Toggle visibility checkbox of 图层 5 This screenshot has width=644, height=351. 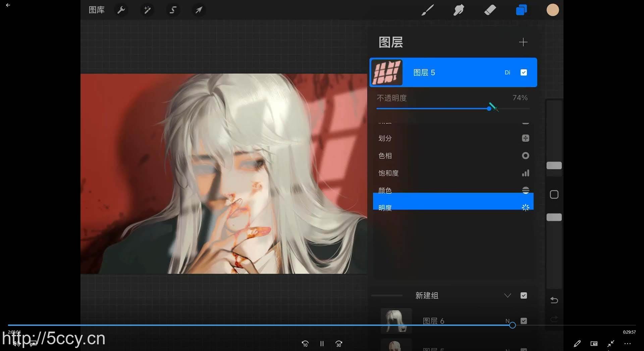tap(524, 72)
